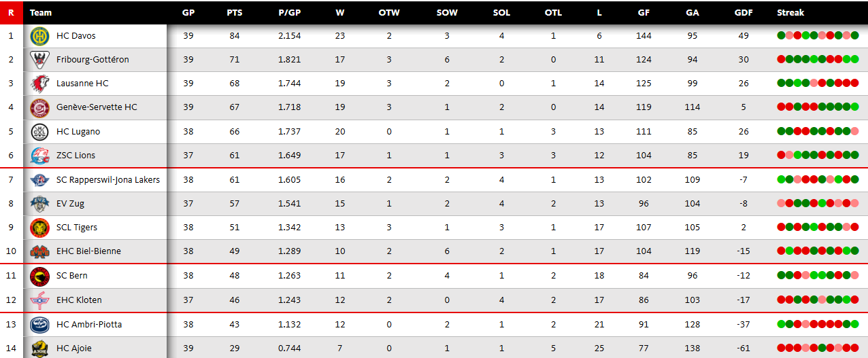Open the EHC Kloten team link
Viewport: 868px width, 358px height.
click(x=79, y=300)
